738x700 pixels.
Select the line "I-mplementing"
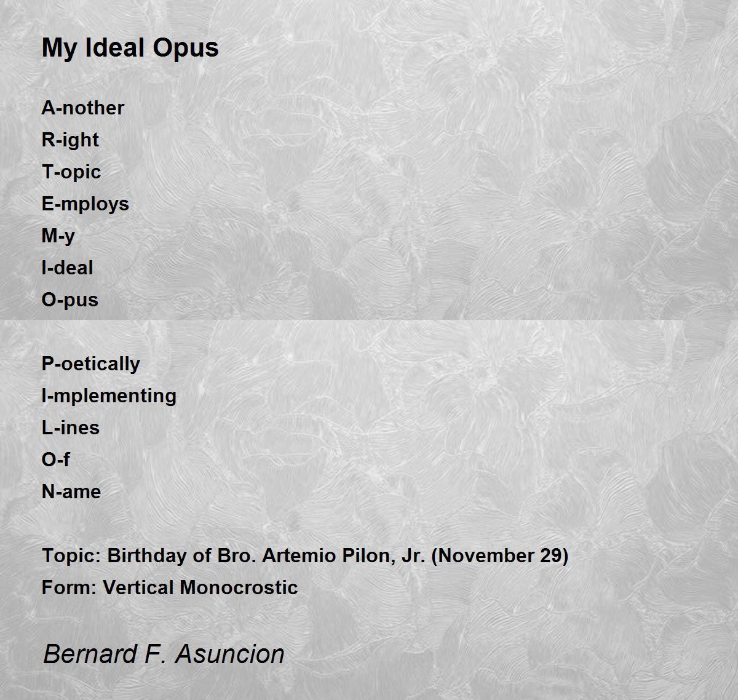pos(109,396)
